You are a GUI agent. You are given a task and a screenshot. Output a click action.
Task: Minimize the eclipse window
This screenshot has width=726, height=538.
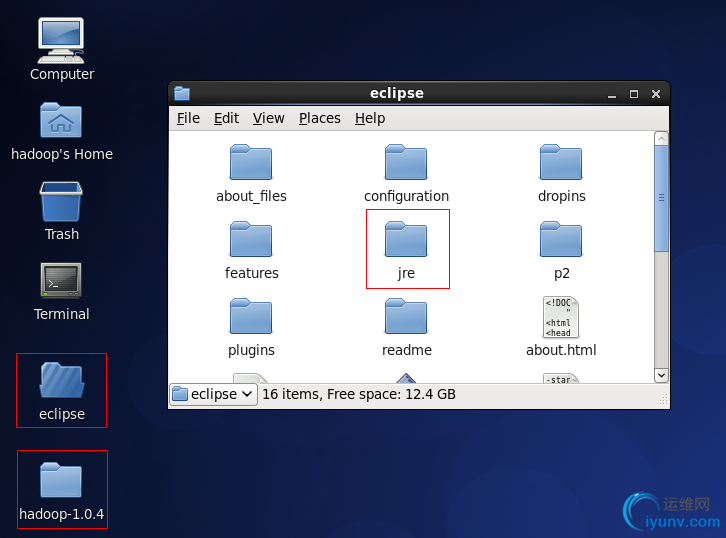point(612,94)
